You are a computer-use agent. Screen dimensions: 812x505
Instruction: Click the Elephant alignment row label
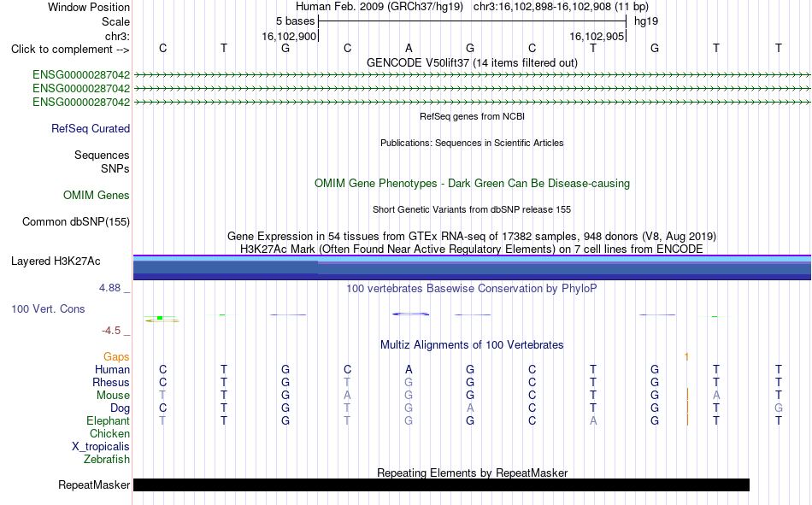pos(108,420)
